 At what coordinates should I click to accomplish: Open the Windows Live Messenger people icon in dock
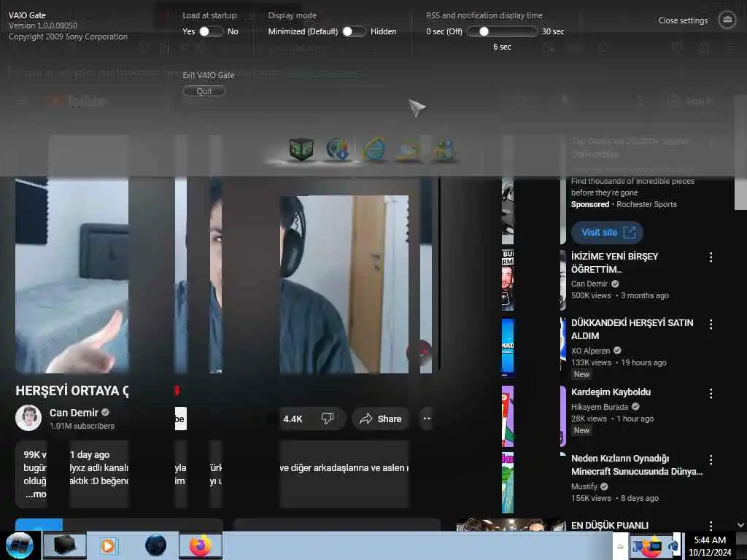coord(444,150)
